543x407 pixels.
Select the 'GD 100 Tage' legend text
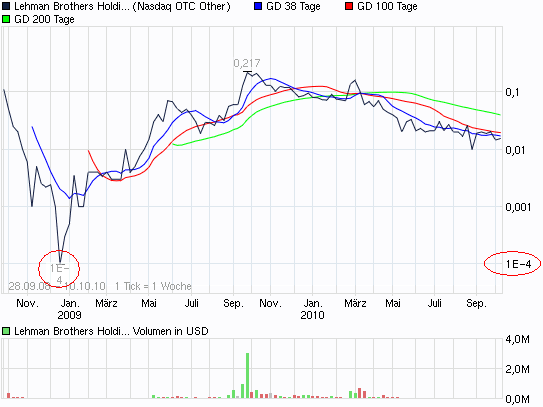click(387, 6)
